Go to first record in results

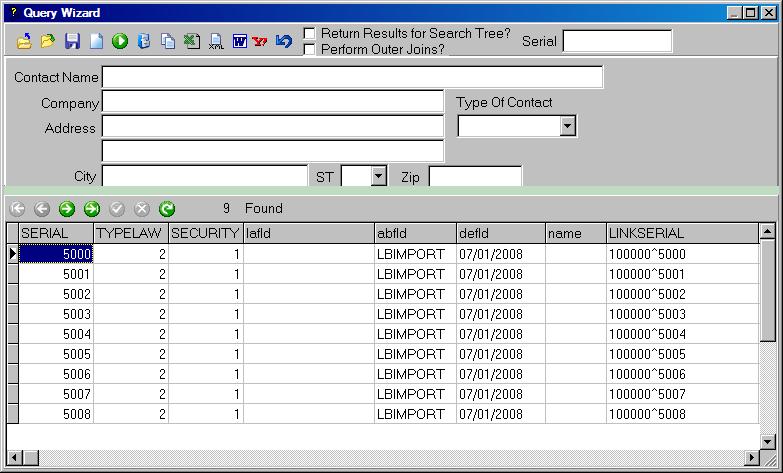17,209
